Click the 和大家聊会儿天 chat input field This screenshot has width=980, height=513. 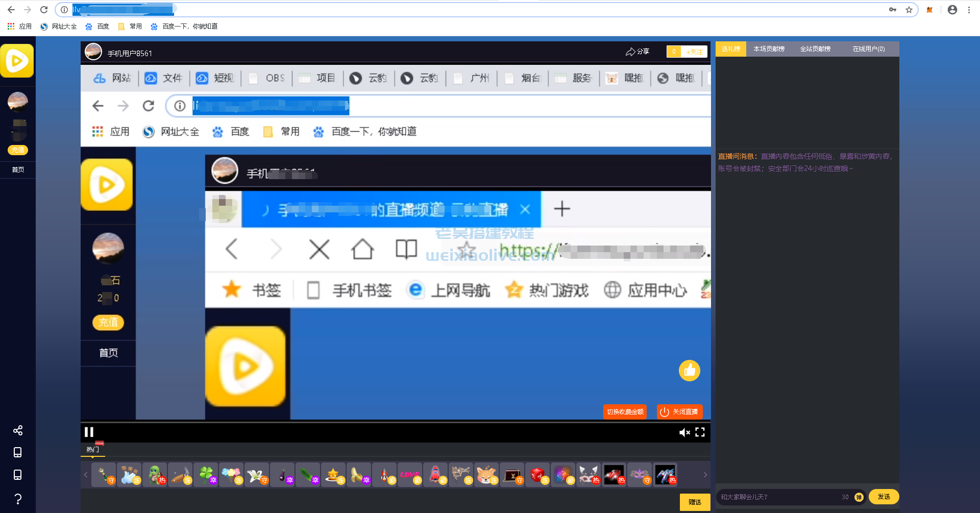(x=766, y=496)
